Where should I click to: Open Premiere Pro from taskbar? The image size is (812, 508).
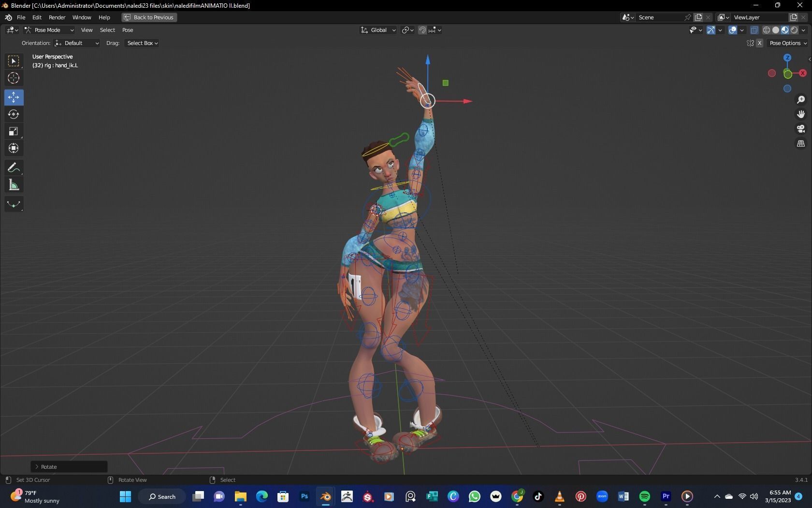pyautogui.click(x=666, y=496)
